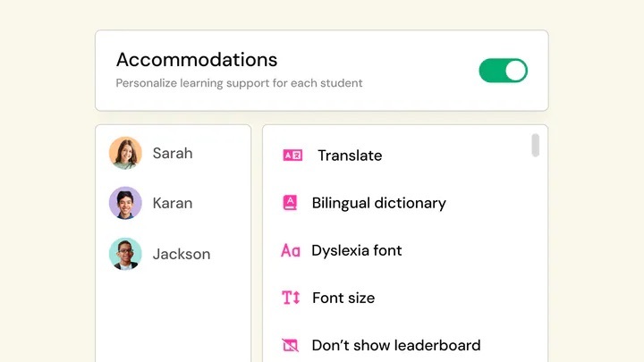
Task: Click Jackson's profile avatar
Action: [125, 254]
